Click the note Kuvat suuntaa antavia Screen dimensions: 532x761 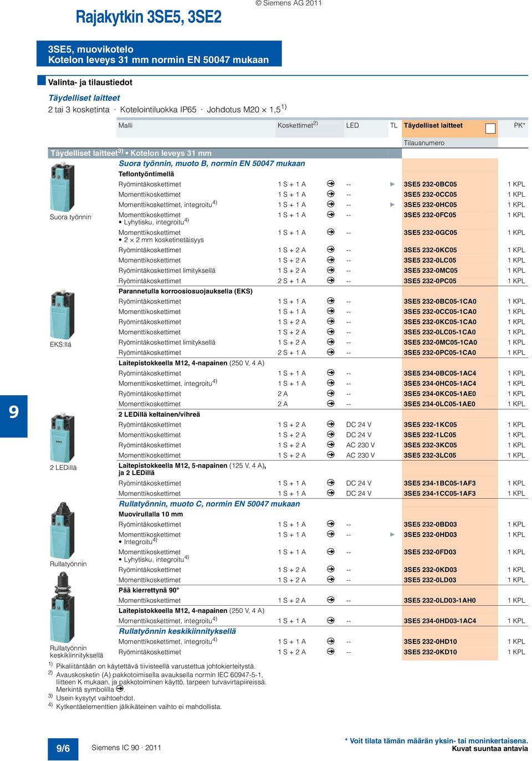[x=490, y=749]
